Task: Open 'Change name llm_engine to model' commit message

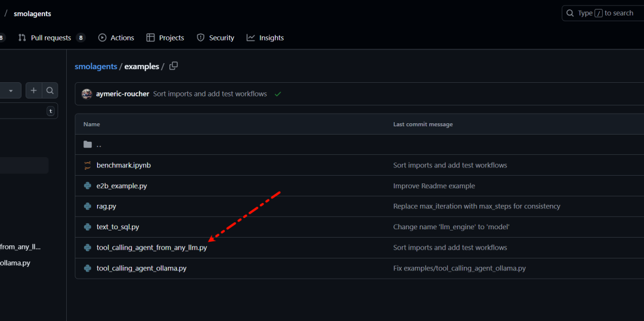Action: coord(451,227)
